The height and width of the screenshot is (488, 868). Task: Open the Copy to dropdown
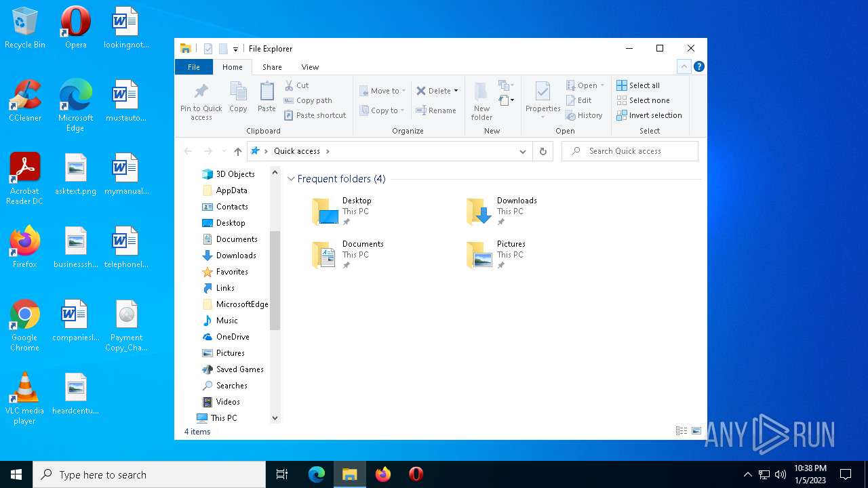(x=382, y=110)
